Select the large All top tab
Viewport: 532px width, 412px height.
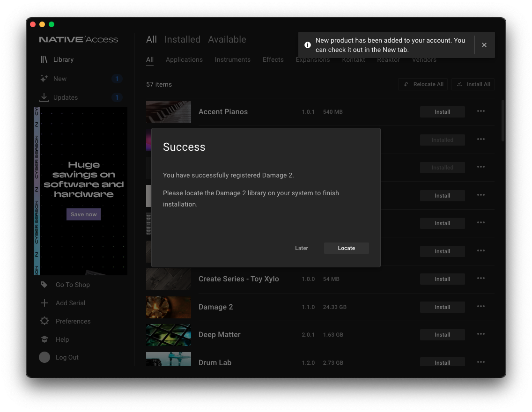[x=151, y=39]
